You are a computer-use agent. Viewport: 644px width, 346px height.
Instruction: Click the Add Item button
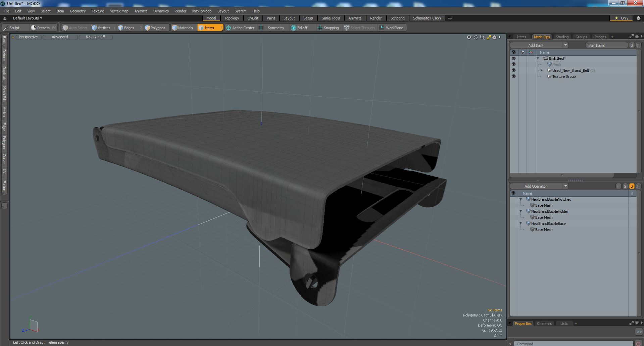(536, 45)
